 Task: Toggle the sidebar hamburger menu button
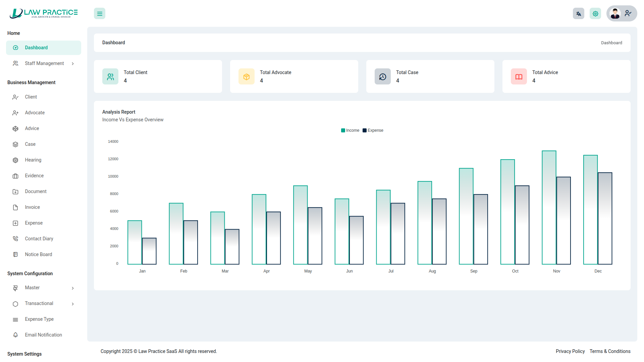click(100, 14)
